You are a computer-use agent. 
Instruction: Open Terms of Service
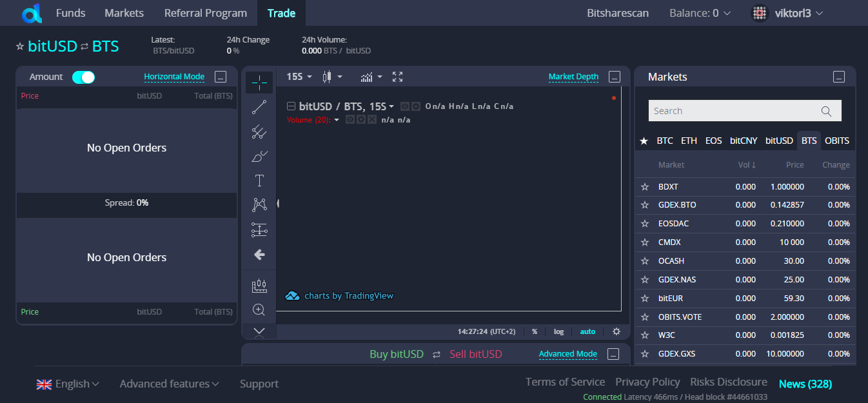coord(565,382)
